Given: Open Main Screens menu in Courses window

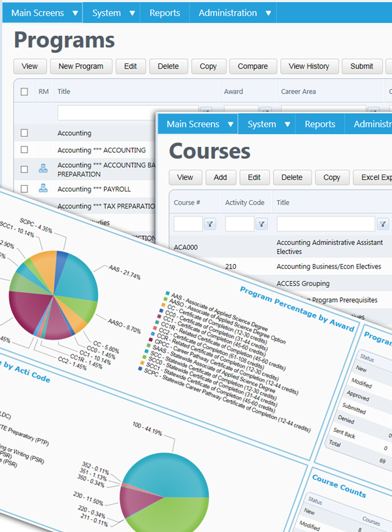Looking at the screenshot, I should (x=193, y=124).
